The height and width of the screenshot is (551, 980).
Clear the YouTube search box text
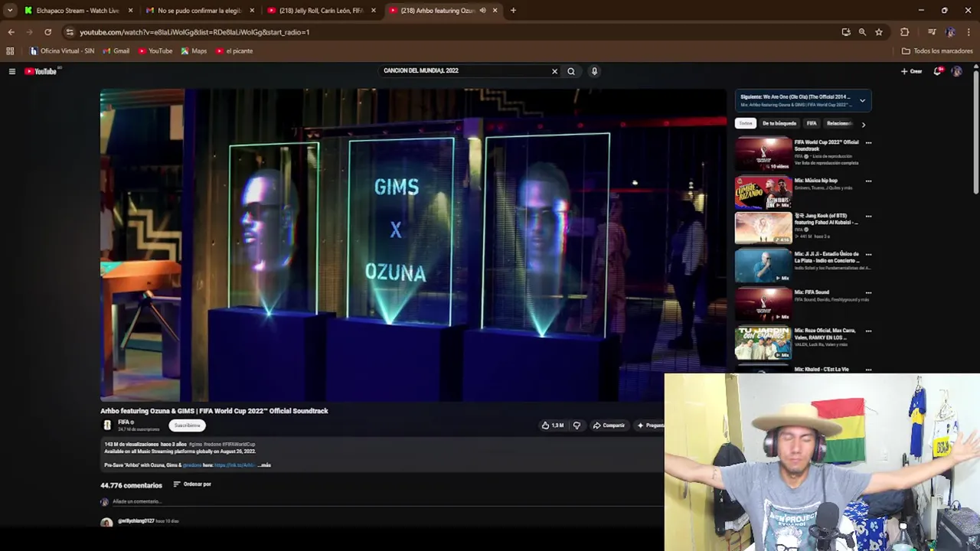pyautogui.click(x=554, y=71)
